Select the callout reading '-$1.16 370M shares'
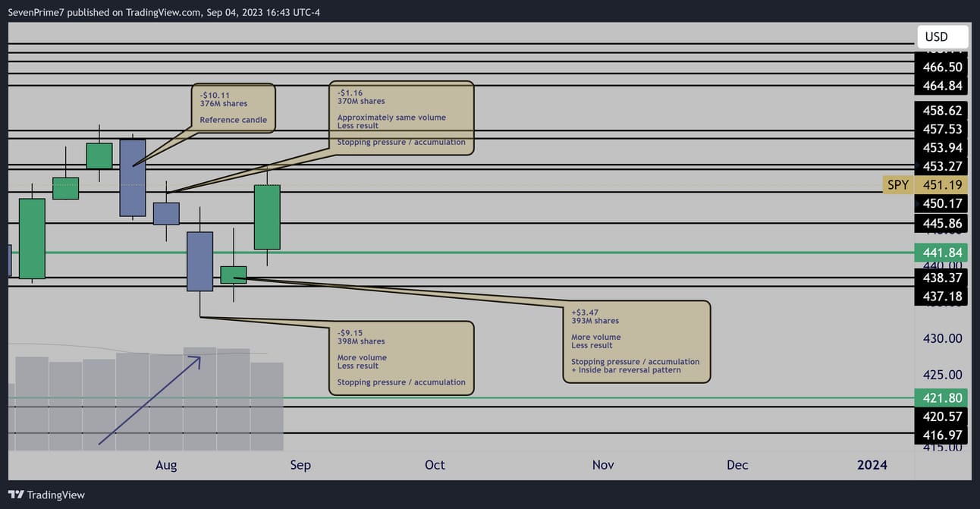 (x=401, y=118)
